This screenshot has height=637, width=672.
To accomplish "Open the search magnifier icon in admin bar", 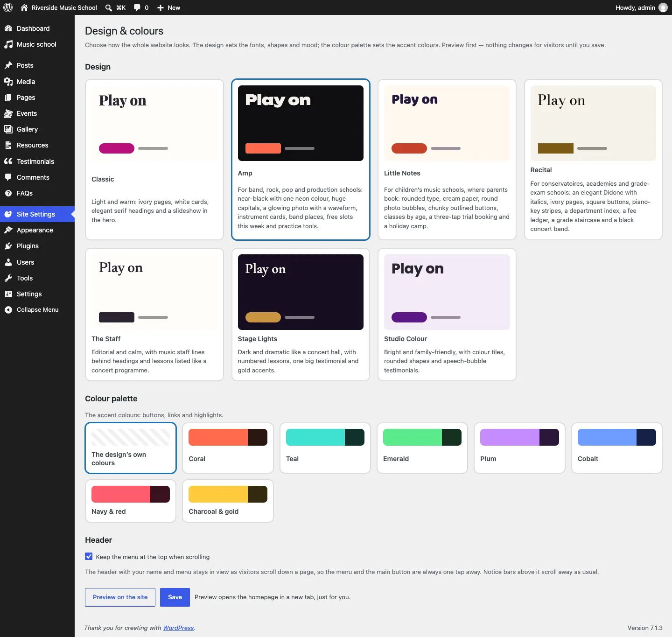I will point(109,7).
